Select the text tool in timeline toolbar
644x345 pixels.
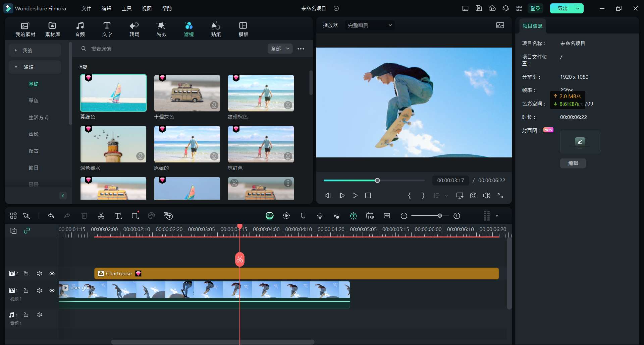tap(118, 216)
